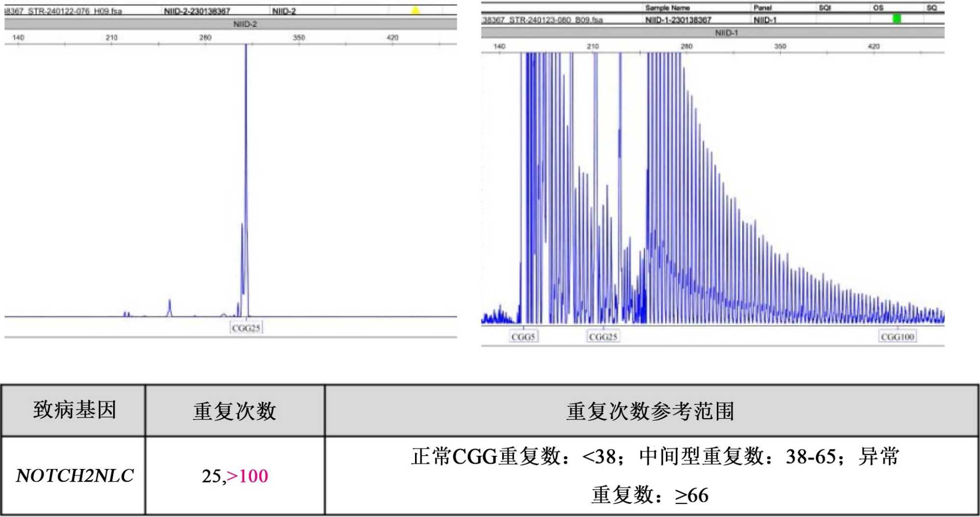The image size is (980, 517).
Task: Select the CGG25 allele label in right plot
Action: (603, 337)
